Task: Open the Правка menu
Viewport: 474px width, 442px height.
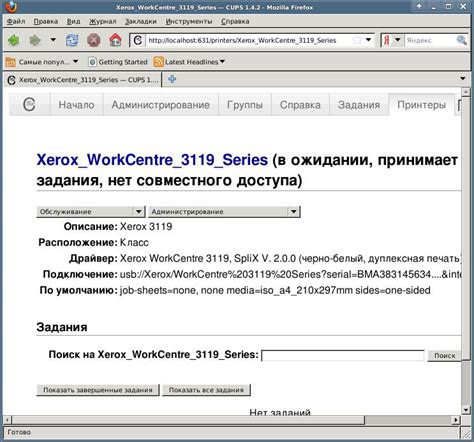Action: click(x=46, y=21)
